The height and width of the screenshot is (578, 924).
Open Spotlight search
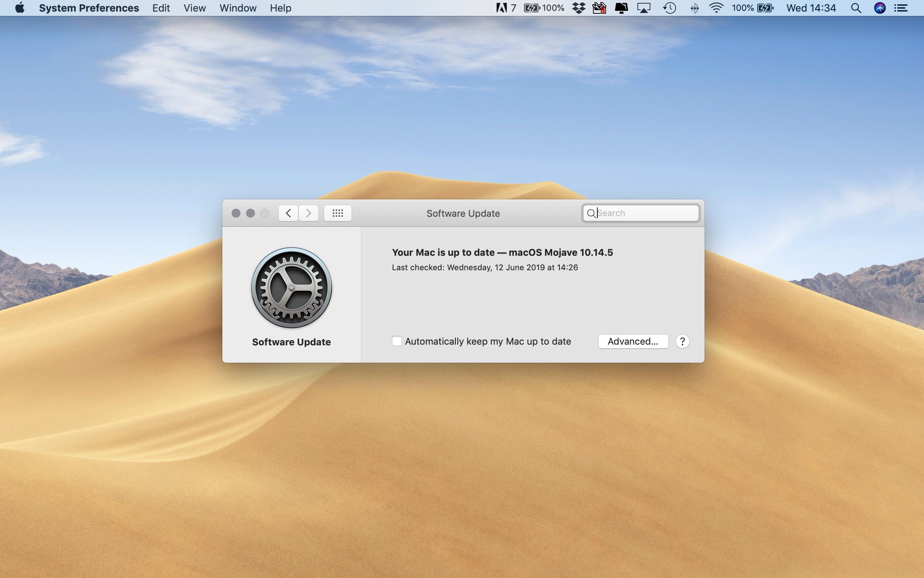pyautogui.click(x=856, y=8)
